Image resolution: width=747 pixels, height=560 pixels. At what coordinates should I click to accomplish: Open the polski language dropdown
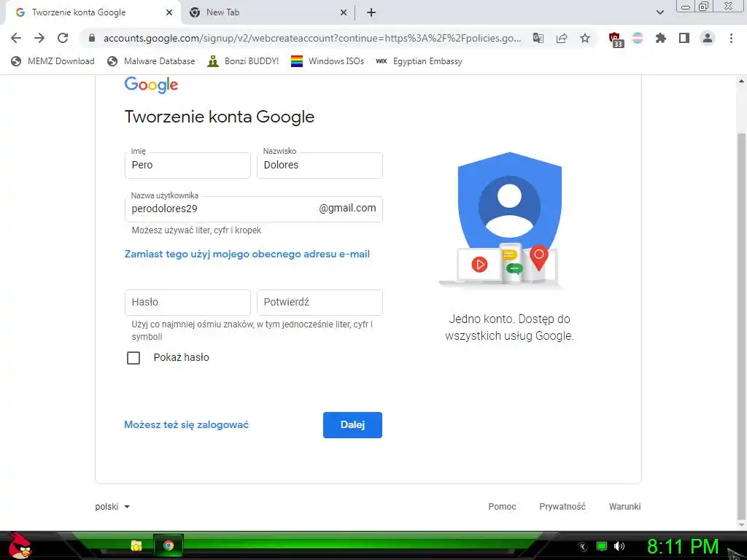point(112,507)
